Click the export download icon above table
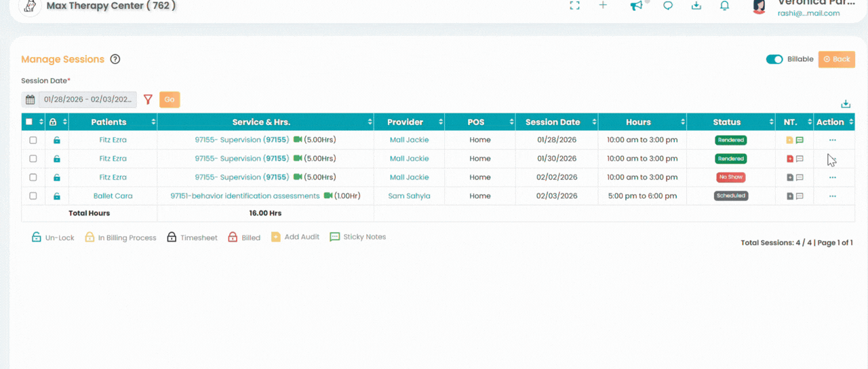The image size is (868, 369). (845, 104)
